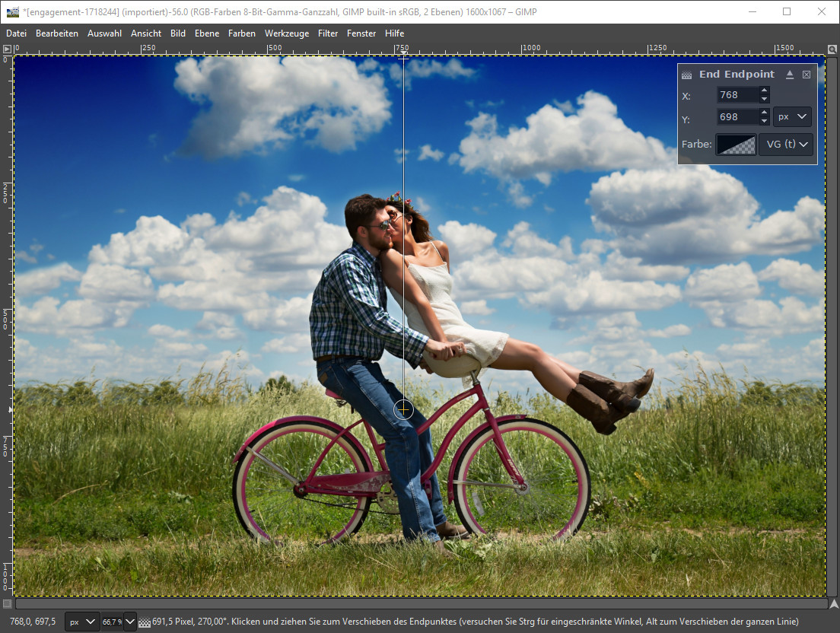This screenshot has width=840, height=633.
Task: Click the Farbe endpoint color swatch
Action: [736, 145]
